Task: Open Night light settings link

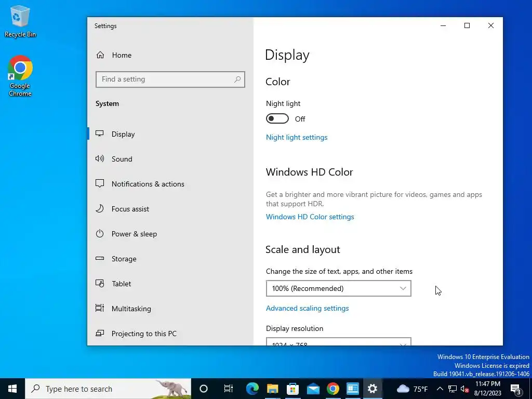Action: pyautogui.click(x=297, y=137)
